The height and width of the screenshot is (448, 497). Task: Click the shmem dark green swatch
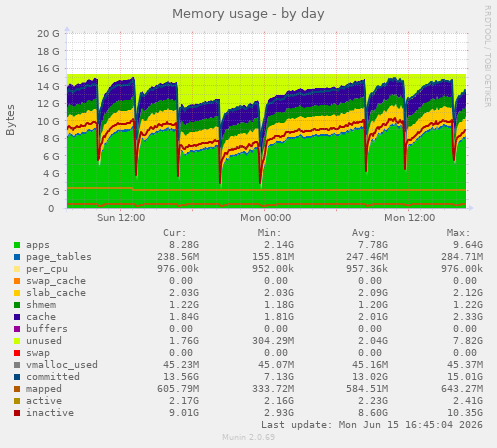[x=17, y=305]
